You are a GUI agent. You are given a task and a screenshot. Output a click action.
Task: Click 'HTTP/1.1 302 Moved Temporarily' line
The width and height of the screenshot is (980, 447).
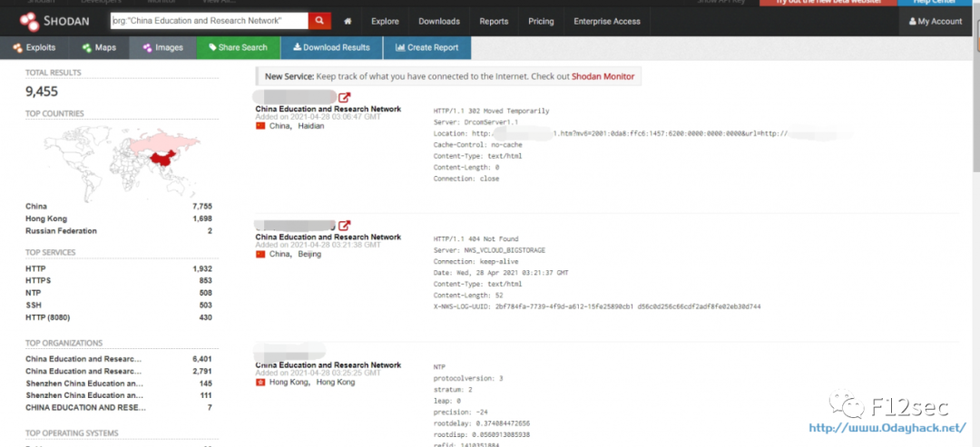(x=491, y=112)
